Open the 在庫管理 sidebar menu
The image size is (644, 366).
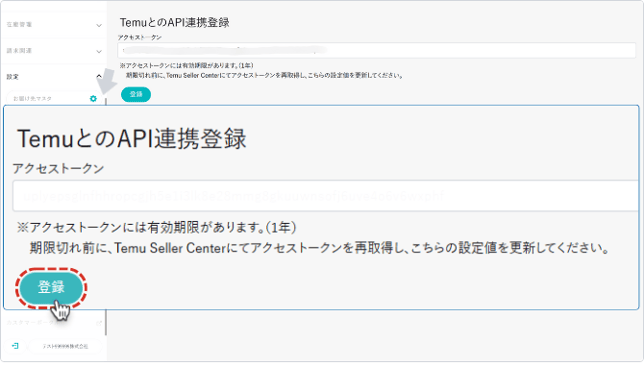click(53, 25)
